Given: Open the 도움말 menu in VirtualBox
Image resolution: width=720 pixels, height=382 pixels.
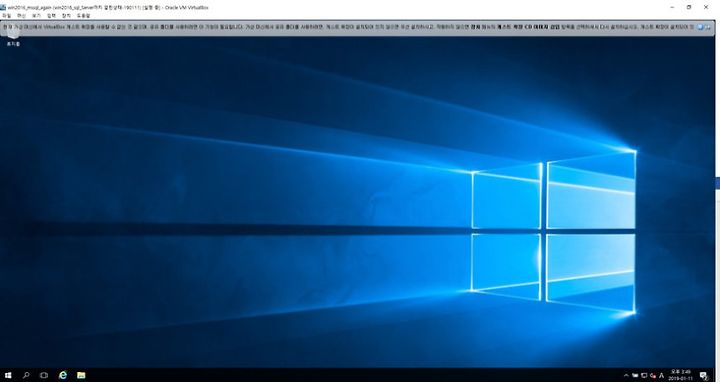Looking at the screenshot, I should pos(84,15).
